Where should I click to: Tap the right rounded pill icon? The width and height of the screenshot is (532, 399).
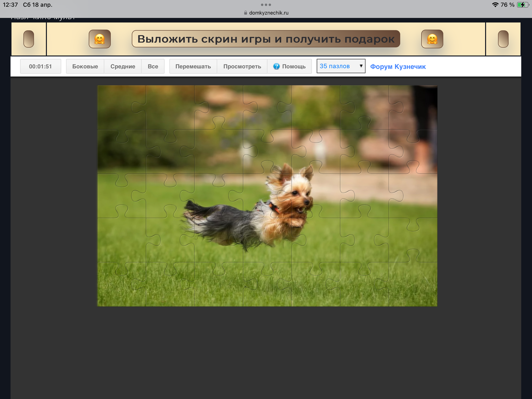(503, 39)
